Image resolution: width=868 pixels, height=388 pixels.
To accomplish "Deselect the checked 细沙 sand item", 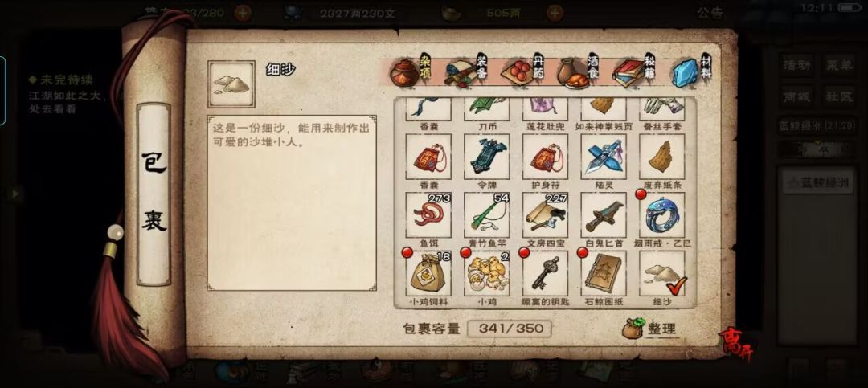I will (x=662, y=273).
